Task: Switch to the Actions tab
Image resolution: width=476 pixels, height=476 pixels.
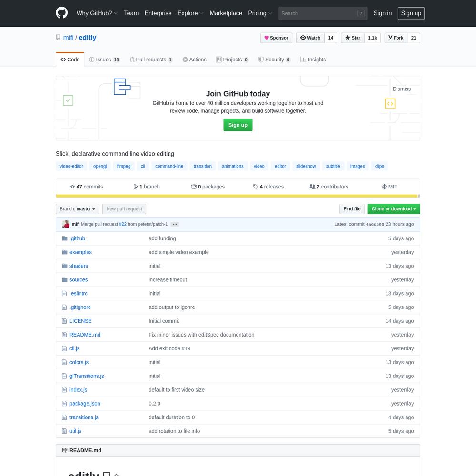Action: tap(194, 59)
